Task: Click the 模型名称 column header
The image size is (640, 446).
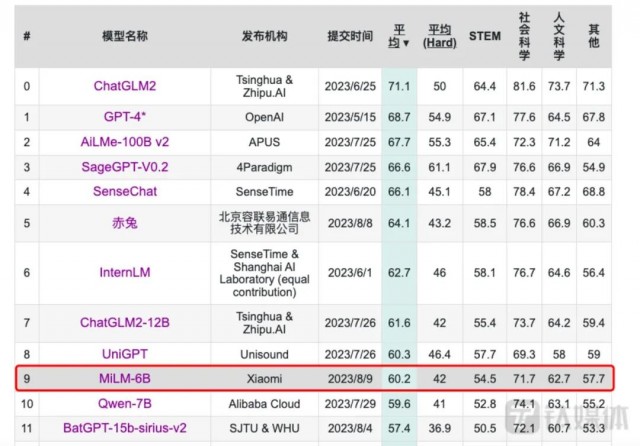Action: coord(124,36)
